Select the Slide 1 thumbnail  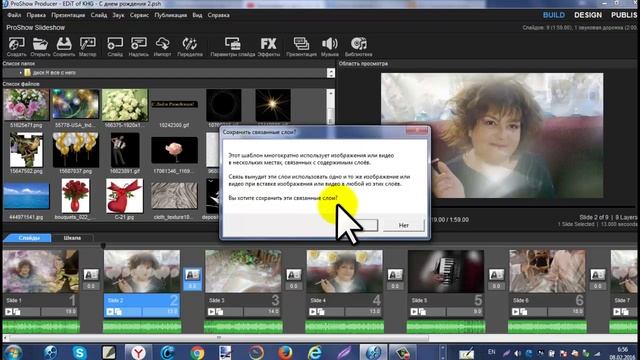pyautogui.click(x=40, y=271)
